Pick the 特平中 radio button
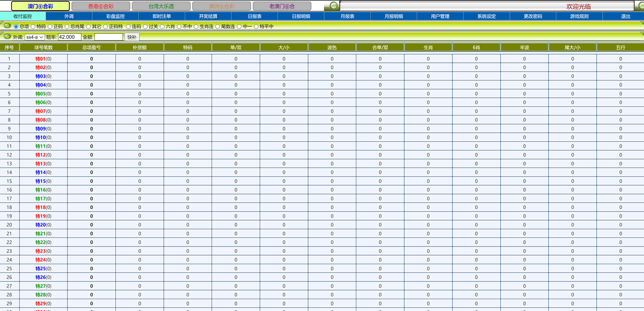The width and height of the screenshot is (644, 311). (x=256, y=26)
